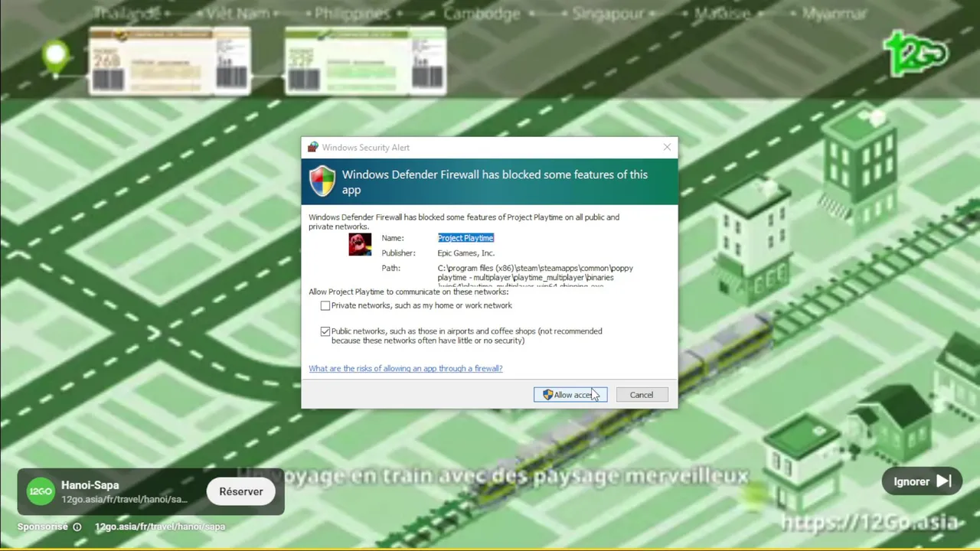Screen dimensions: 980x551
Task: Close the Windows Security Alert window
Action: click(667, 147)
